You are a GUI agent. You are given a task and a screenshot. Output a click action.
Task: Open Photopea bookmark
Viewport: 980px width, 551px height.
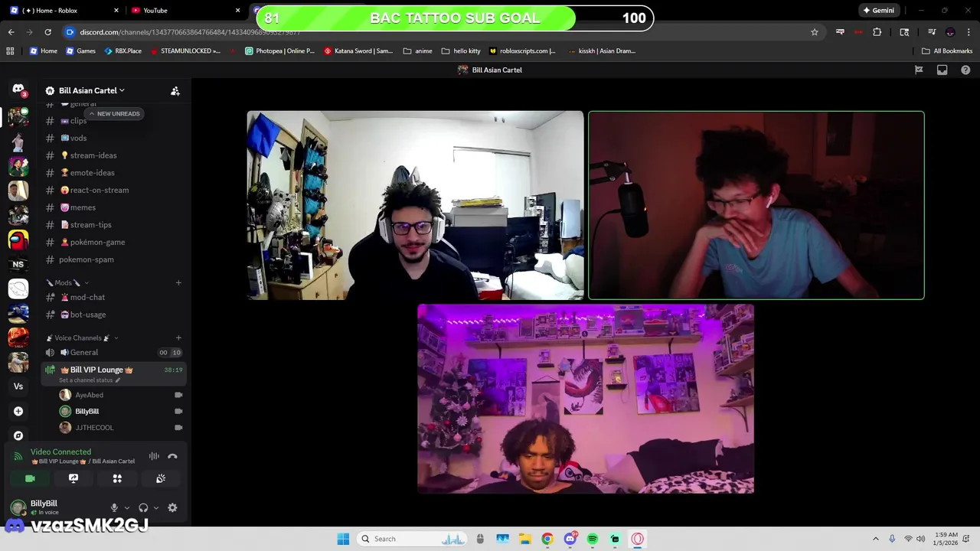[x=279, y=51]
